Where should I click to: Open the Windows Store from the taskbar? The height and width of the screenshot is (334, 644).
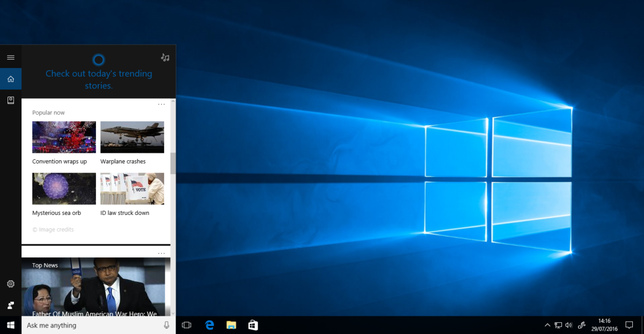coord(252,325)
